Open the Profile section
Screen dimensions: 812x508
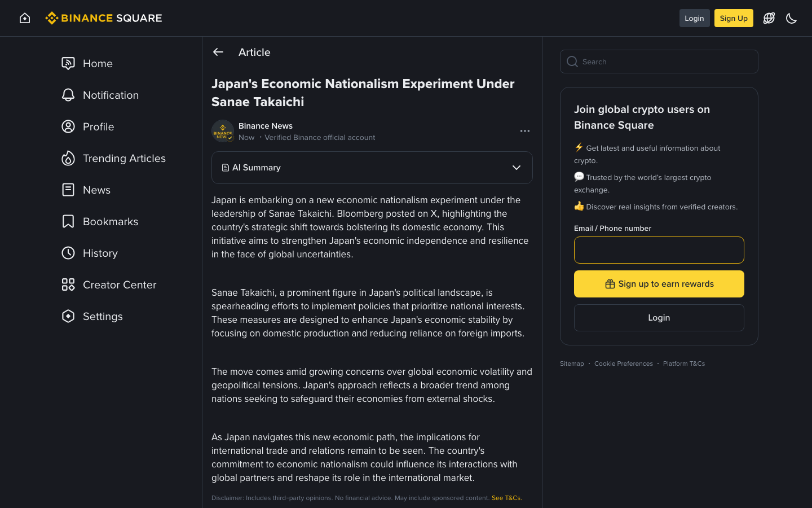[99, 126]
